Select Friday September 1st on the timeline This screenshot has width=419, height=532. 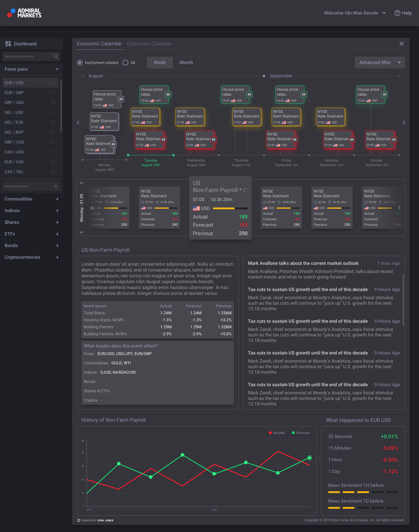pyautogui.click(x=286, y=163)
